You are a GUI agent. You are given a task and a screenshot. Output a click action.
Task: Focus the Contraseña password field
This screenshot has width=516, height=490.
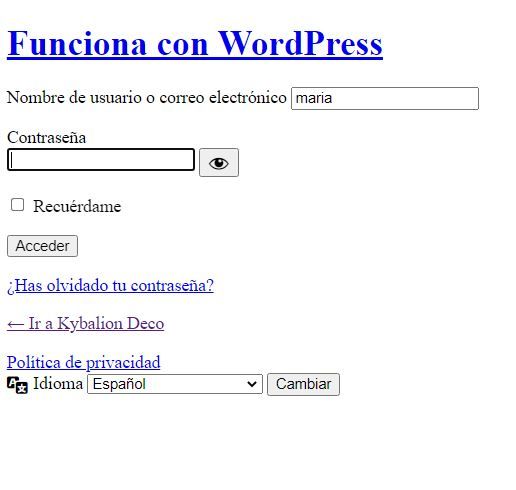(101, 160)
